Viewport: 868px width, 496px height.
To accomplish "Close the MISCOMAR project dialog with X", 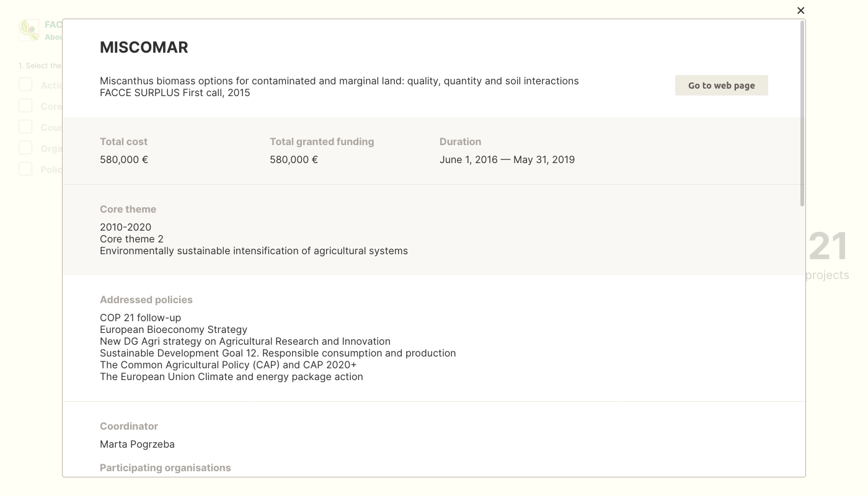I will [x=800, y=11].
